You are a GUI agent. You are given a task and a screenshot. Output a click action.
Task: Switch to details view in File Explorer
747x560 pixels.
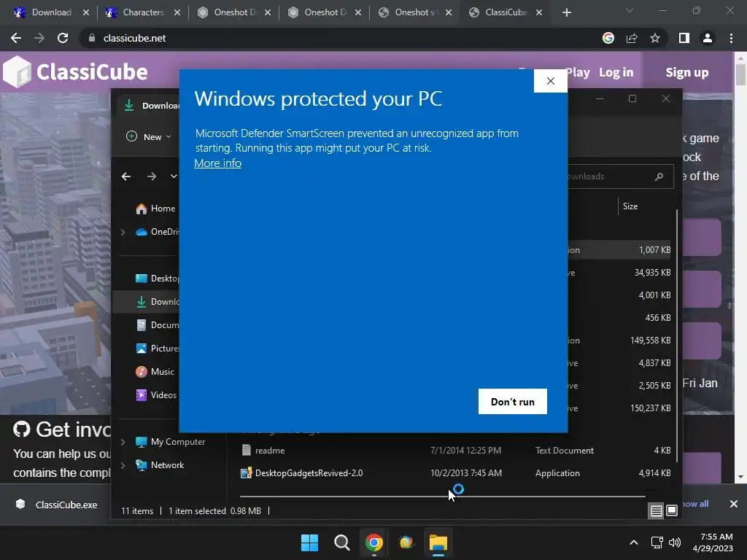[656, 511]
